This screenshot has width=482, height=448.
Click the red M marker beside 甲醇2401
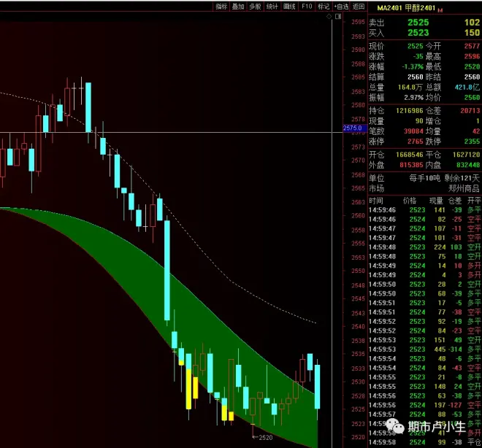point(441,9)
